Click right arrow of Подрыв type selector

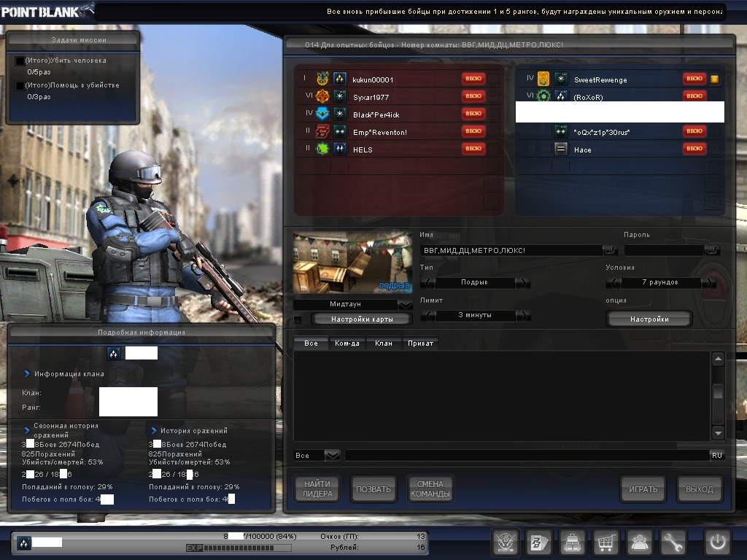click(x=522, y=283)
